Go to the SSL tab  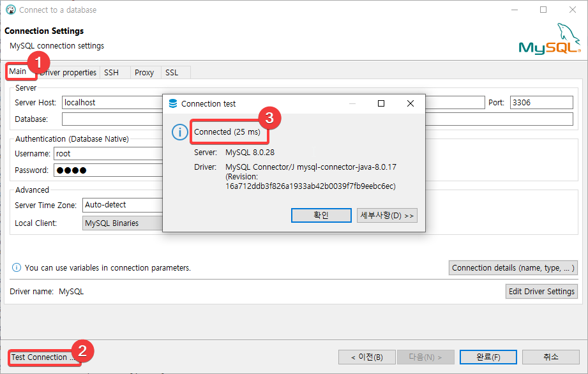point(172,73)
